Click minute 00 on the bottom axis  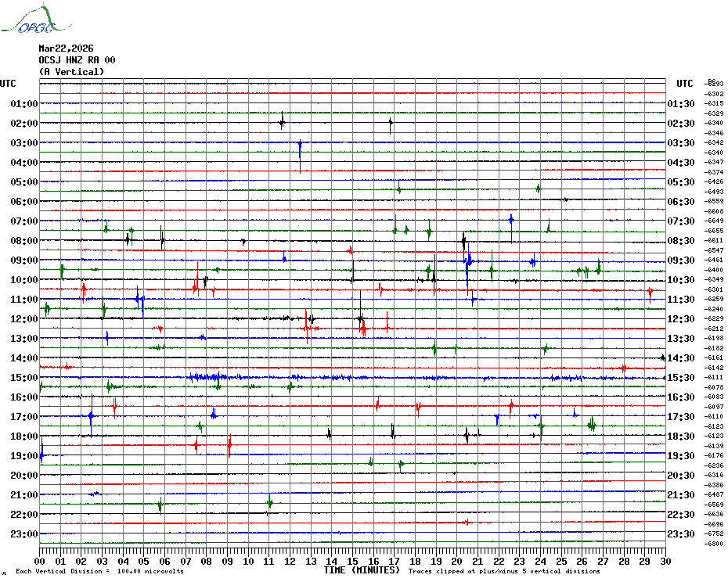[40, 561]
